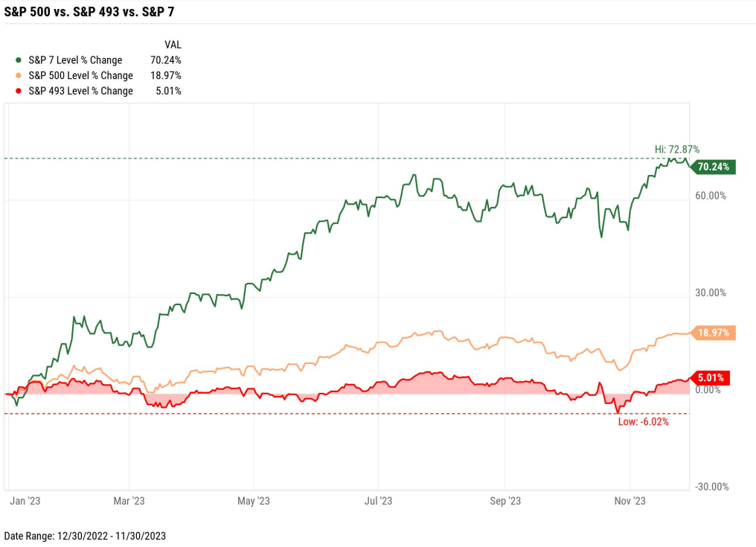Click the Nov '23 x-axis label
The width and height of the screenshot is (756, 547).
point(630,501)
